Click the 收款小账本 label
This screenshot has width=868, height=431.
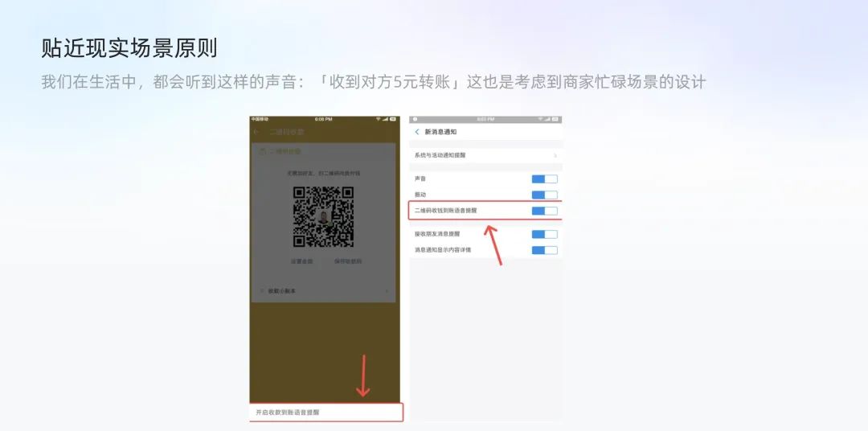[282, 291]
